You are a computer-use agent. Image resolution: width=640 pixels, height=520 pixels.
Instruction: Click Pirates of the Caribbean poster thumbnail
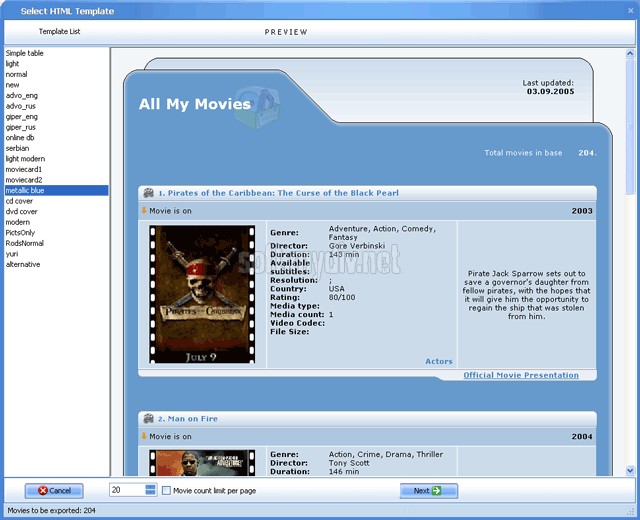202,294
